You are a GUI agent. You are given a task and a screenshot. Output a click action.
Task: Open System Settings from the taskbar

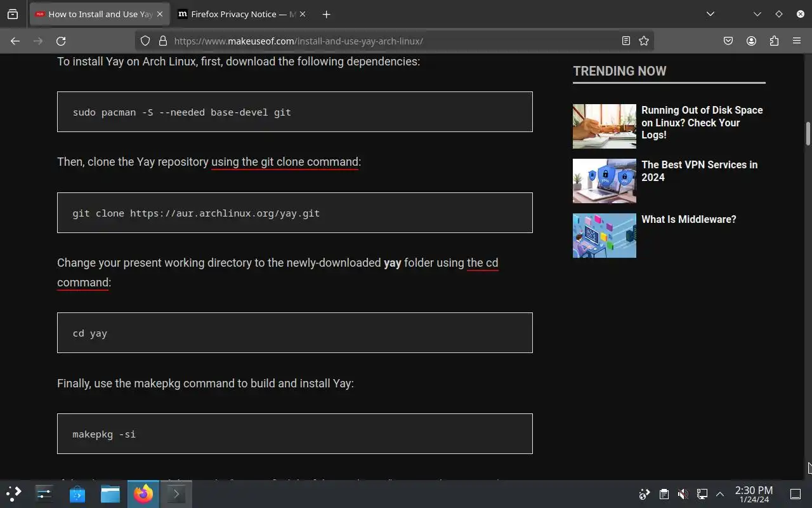(x=44, y=493)
